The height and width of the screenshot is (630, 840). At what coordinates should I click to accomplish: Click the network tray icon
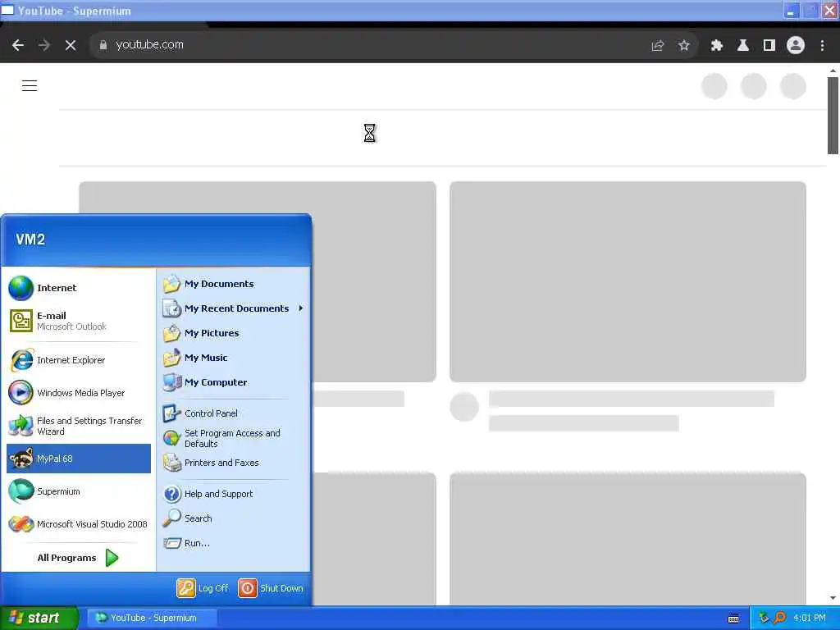tap(764, 618)
